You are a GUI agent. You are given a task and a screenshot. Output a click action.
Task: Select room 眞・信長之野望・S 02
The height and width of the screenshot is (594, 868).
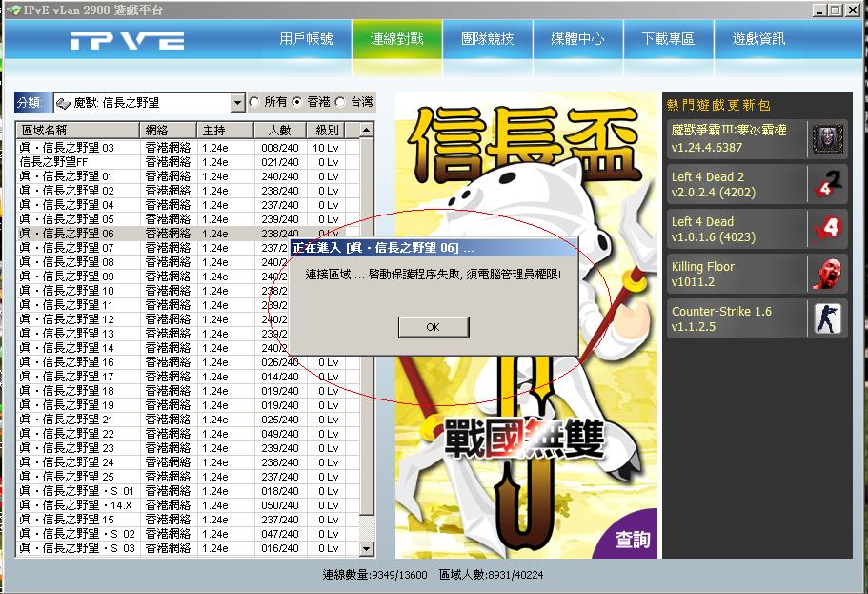[x=189, y=534]
